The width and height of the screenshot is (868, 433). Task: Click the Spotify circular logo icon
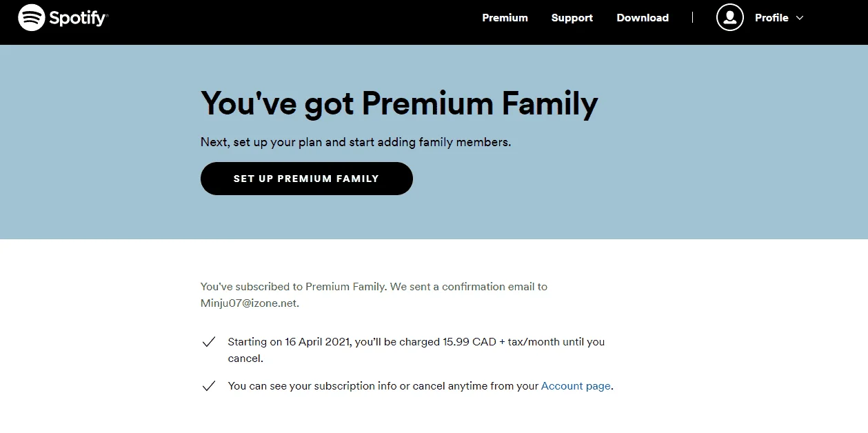click(32, 17)
